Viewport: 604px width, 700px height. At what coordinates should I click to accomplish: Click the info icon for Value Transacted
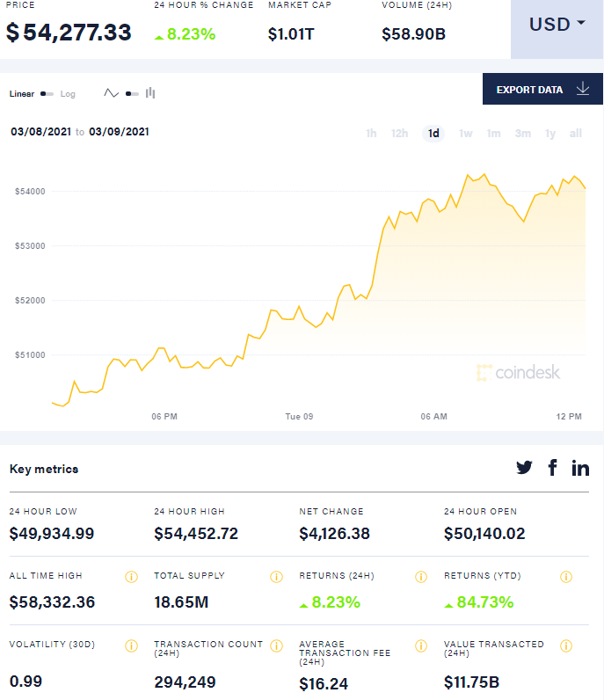coord(566,645)
